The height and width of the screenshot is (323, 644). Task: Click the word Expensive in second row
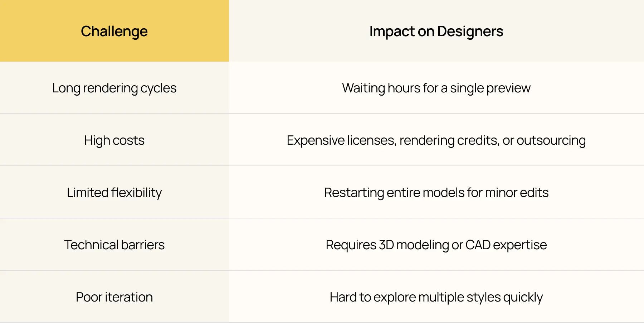(316, 140)
